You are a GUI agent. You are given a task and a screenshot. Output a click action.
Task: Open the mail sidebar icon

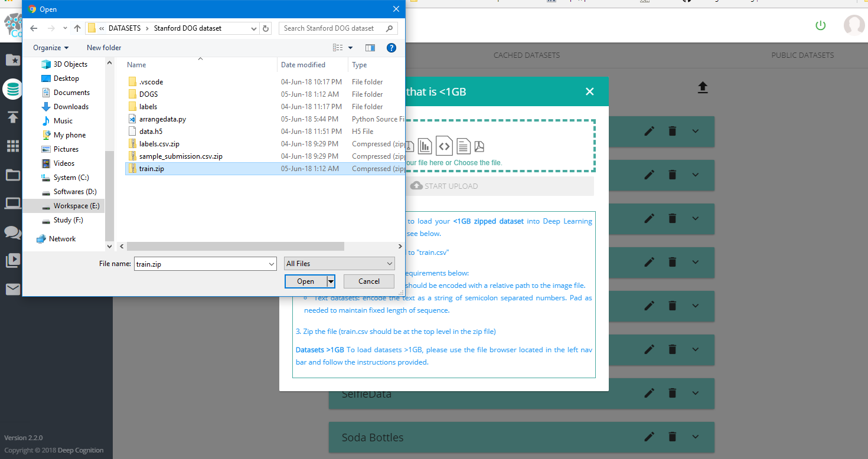coord(12,289)
